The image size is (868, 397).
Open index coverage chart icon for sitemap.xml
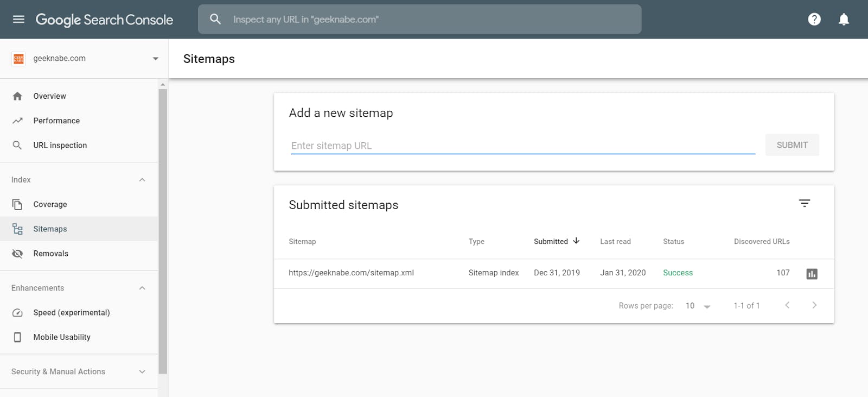pyautogui.click(x=812, y=274)
